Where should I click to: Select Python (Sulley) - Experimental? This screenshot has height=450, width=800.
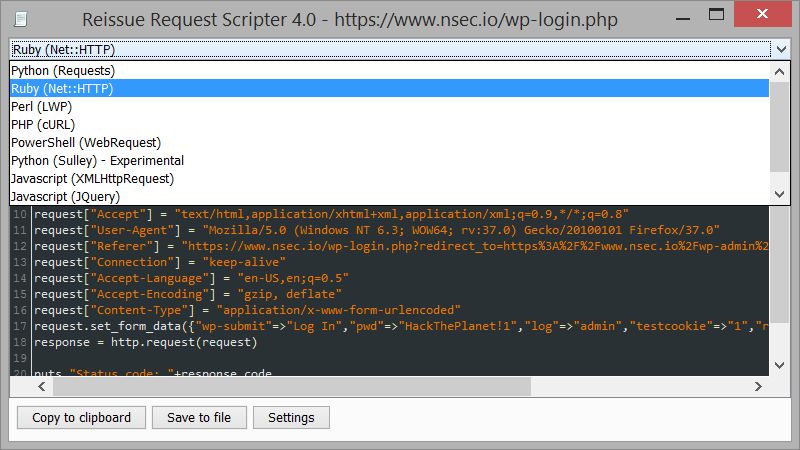[x=389, y=160]
